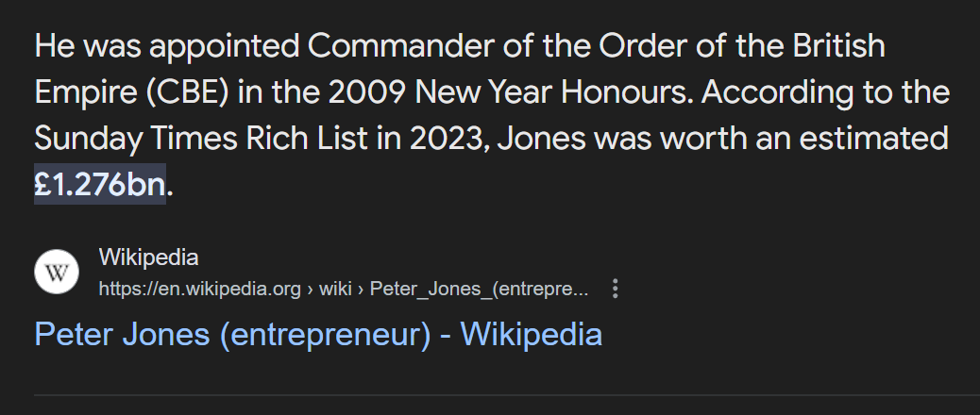The height and width of the screenshot is (415, 980).
Task: Click the year 2009 in the snippet
Action: point(367,91)
